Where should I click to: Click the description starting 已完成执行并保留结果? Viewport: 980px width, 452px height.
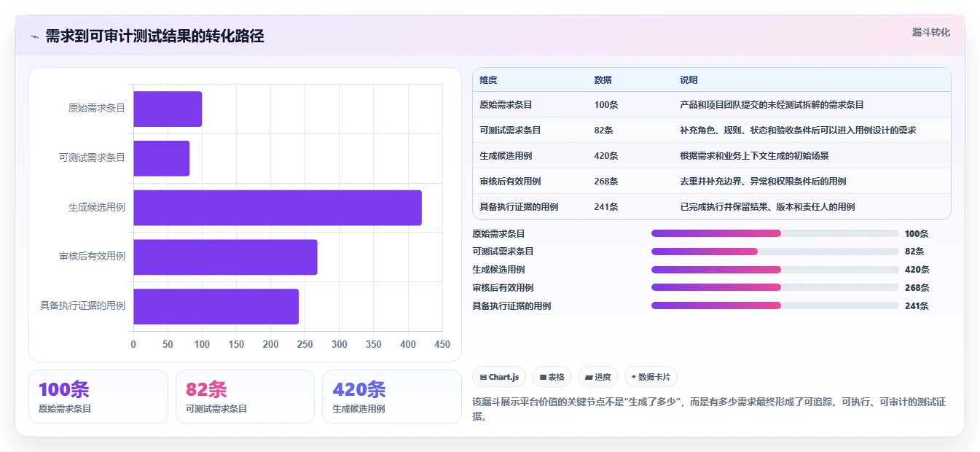(767, 207)
